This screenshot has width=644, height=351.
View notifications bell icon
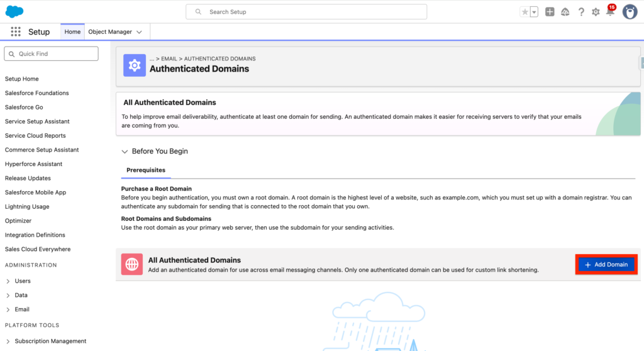609,12
